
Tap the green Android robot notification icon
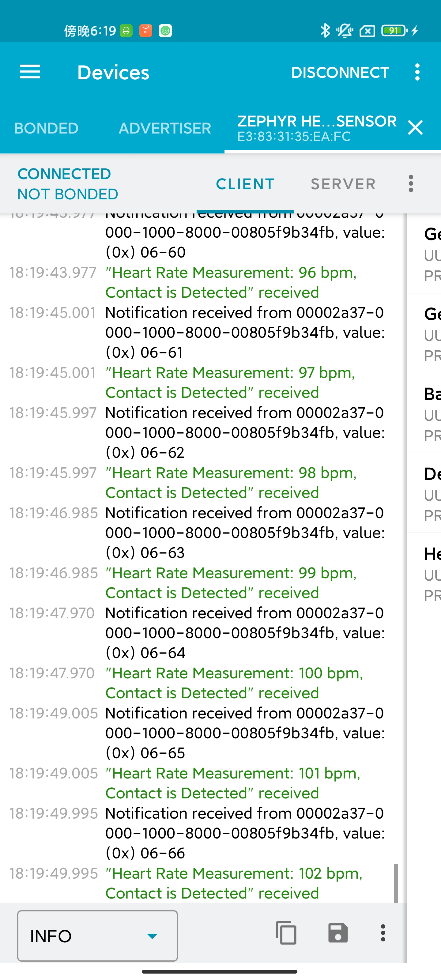click(x=126, y=30)
